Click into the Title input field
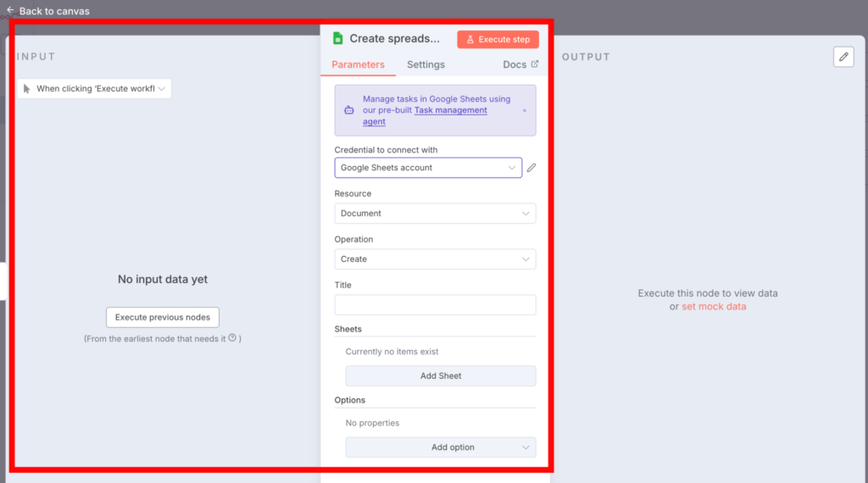 pyautogui.click(x=435, y=305)
